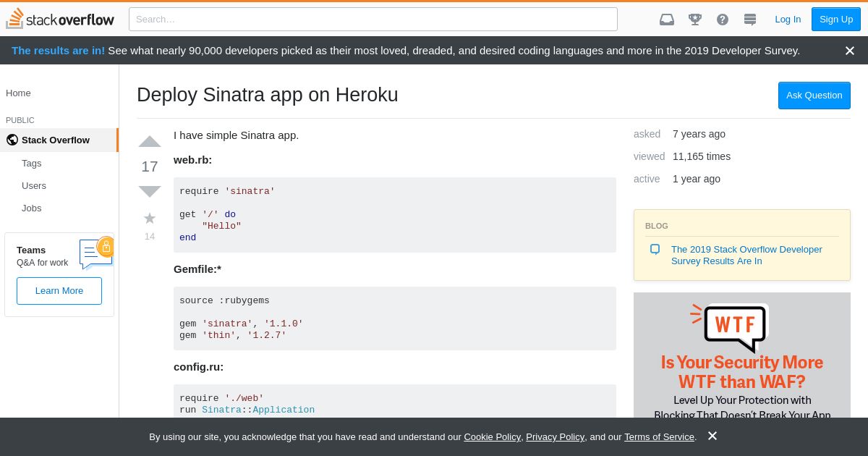Click the PUBLIC sidebar label

pos(20,120)
